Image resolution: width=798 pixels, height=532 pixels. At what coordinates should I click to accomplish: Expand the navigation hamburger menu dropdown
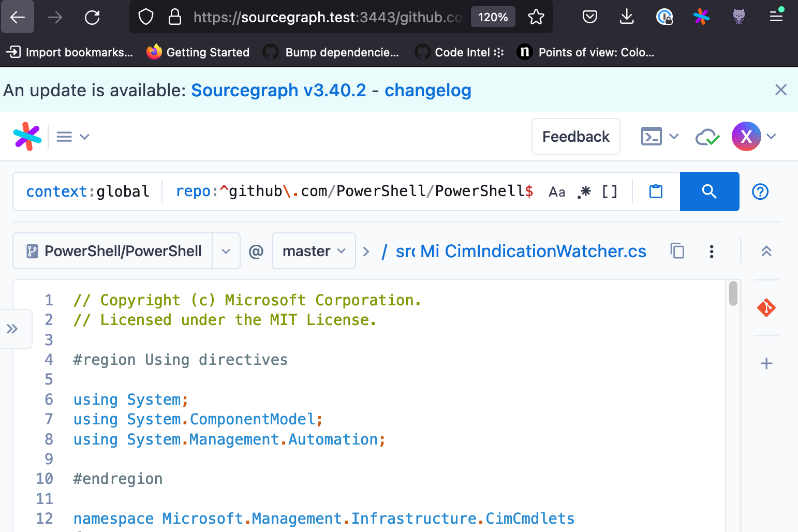tap(73, 137)
